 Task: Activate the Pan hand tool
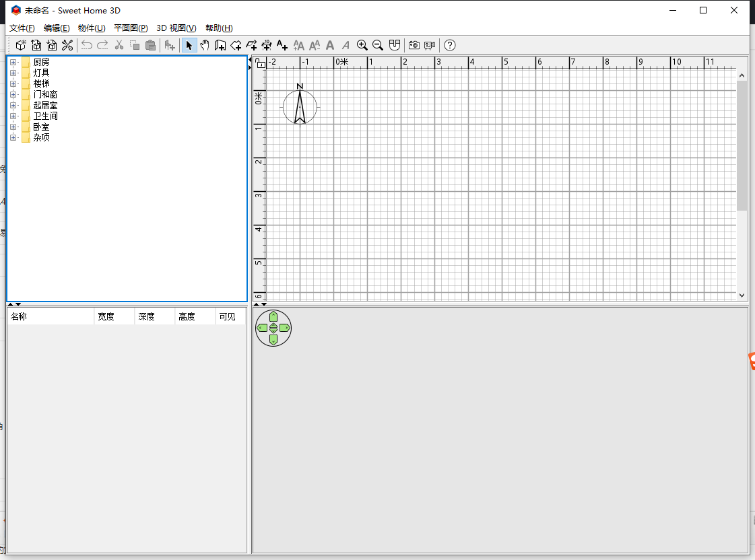click(205, 45)
